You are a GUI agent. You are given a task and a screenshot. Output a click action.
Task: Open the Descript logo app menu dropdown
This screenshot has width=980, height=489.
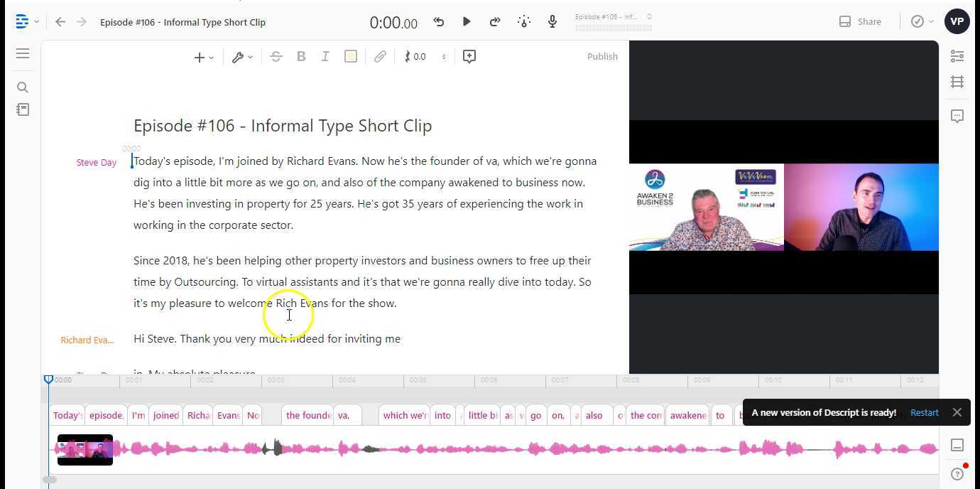[x=27, y=22]
